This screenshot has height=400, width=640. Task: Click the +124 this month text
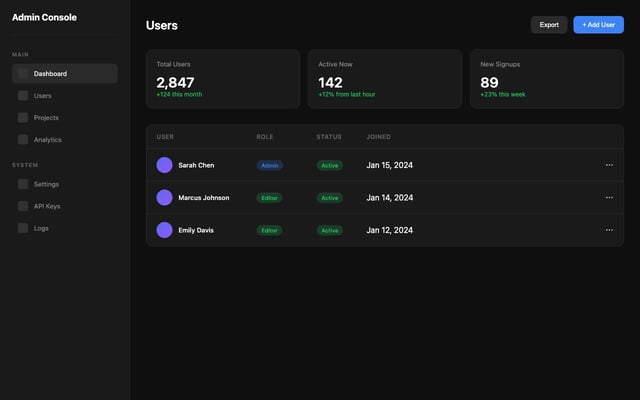(x=179, y=94)
